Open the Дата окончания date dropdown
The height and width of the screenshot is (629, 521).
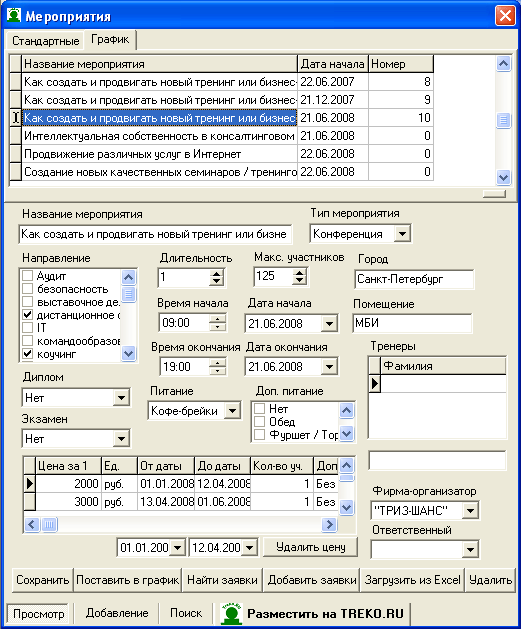[x=329, y=366]
